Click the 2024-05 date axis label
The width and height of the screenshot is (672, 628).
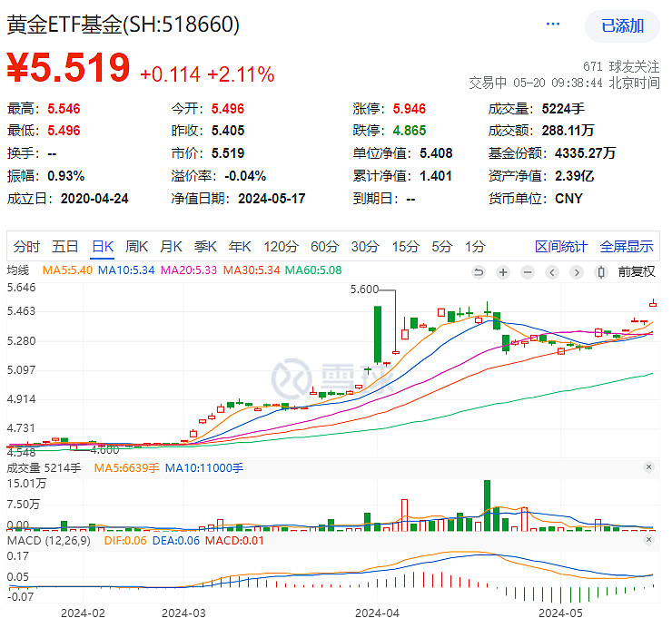tap(560, 613)
